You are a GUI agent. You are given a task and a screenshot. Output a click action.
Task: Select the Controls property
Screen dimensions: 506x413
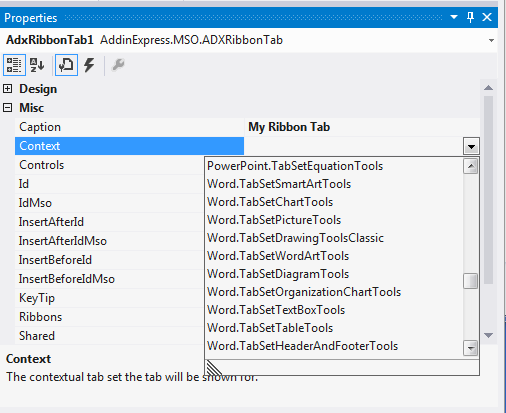pos(110,165)
